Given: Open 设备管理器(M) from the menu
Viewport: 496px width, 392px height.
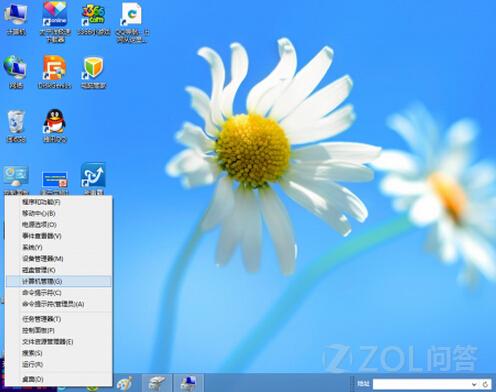Looking at the screenshot, I should [58, 259].
